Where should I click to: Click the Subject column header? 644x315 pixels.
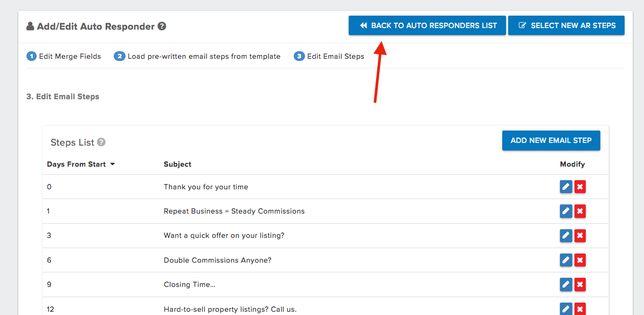177,164
